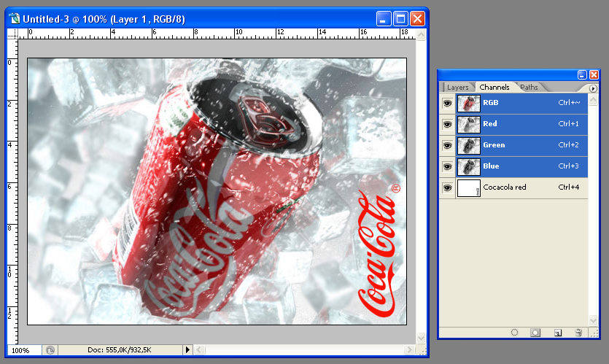Toggle the Cocacola red channel eye icon
609x364 pixels.
click(x=447, y=187)
